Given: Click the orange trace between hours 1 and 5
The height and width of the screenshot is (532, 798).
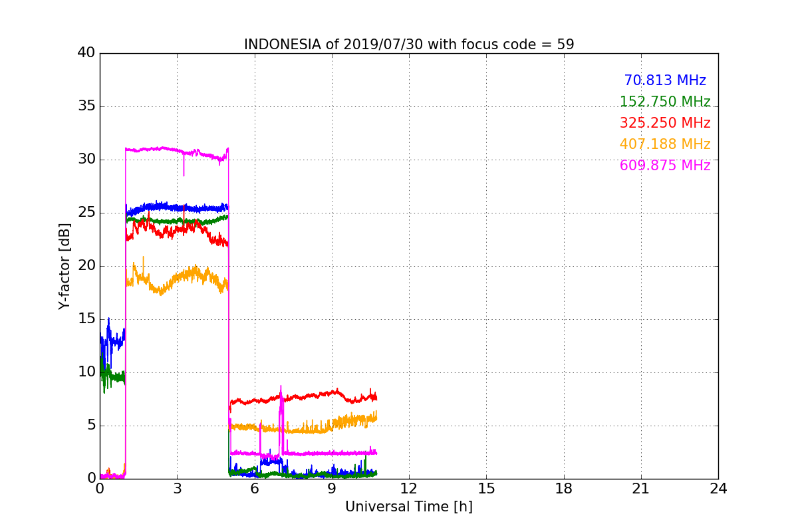Looking at the screenshot, I should click(x=177, y=279).
